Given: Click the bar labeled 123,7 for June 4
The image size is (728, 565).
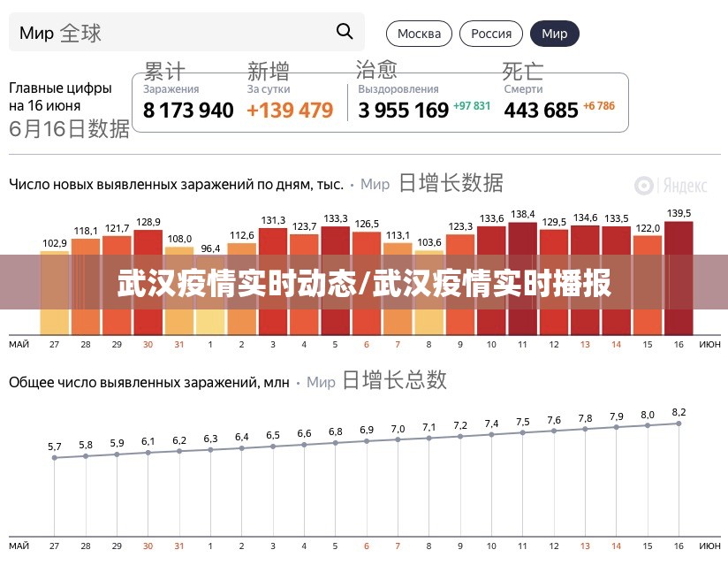Looking at the screenshot, I should click(304, 285).
